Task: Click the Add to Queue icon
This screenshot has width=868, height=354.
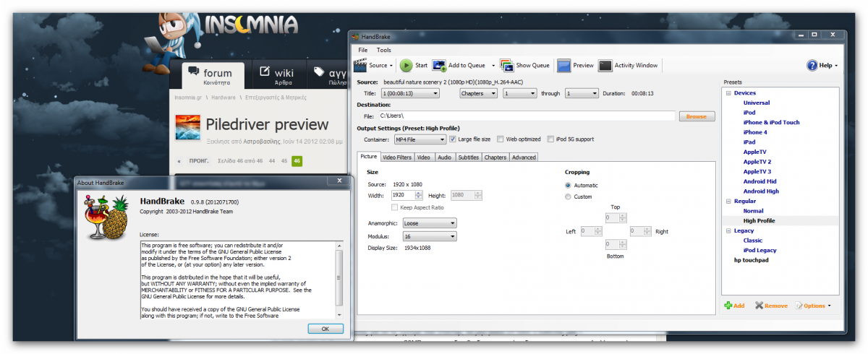Action: pos(439,65)
